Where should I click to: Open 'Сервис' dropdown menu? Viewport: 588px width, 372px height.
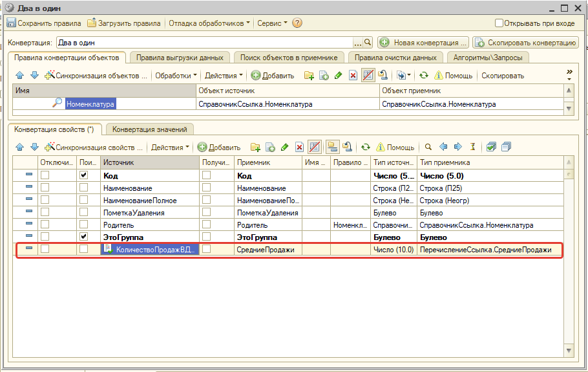click(x=272, y=23)
